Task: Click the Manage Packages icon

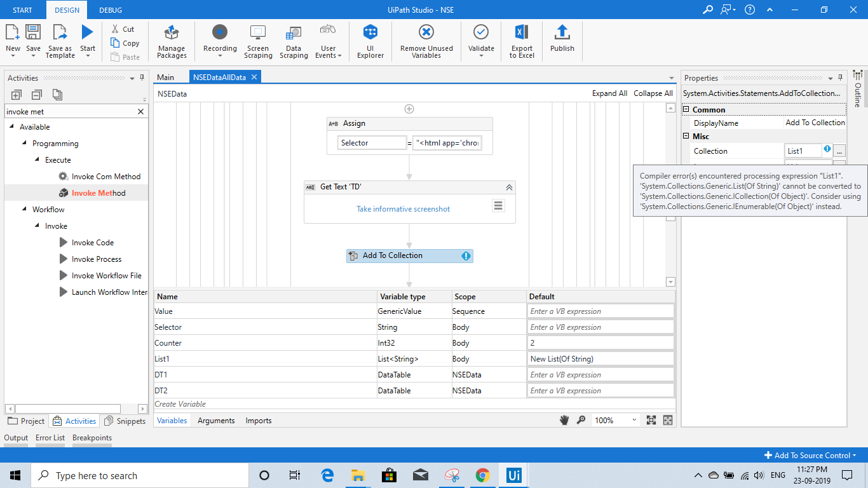Action: point(172,33)
